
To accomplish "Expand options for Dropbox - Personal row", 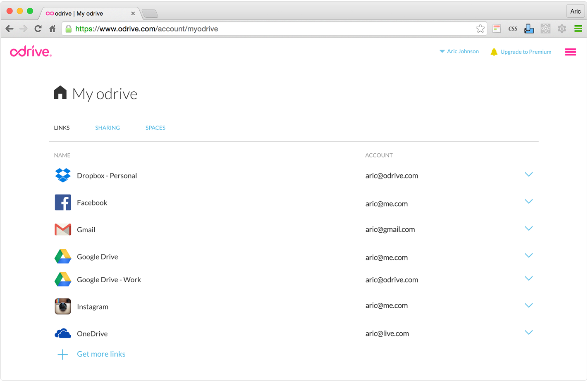I will [x=528, y=174].
